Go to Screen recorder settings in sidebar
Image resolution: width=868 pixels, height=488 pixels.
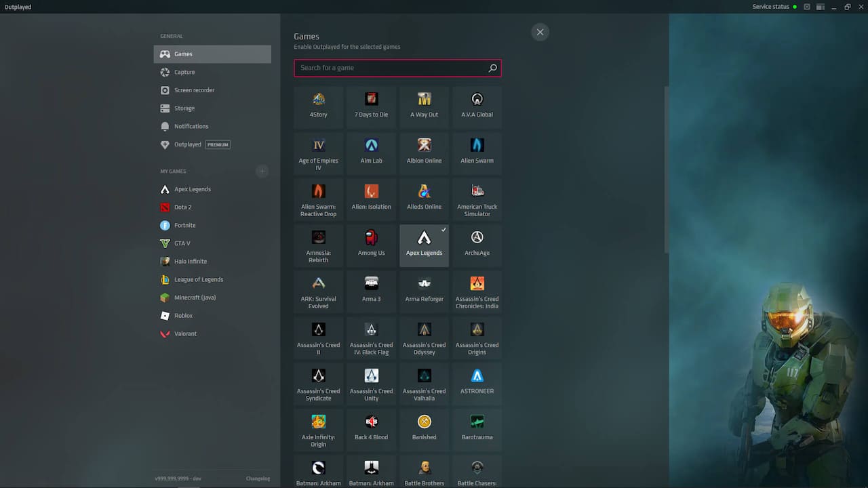tap(212, 90)
